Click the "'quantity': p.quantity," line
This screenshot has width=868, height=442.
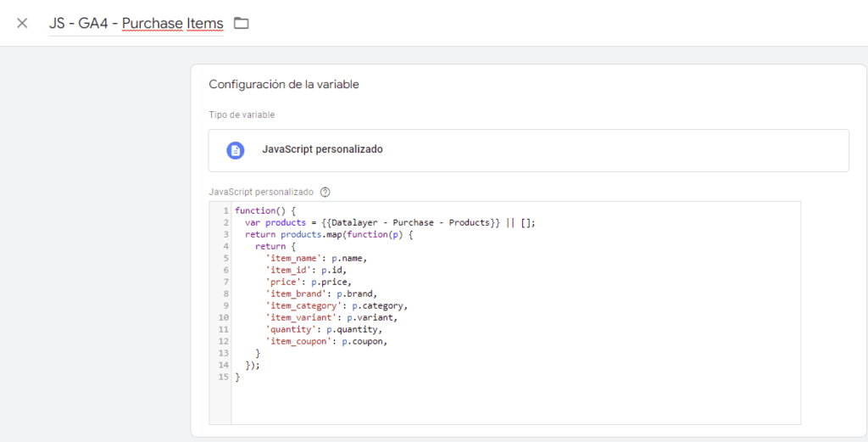pos(324,329)
